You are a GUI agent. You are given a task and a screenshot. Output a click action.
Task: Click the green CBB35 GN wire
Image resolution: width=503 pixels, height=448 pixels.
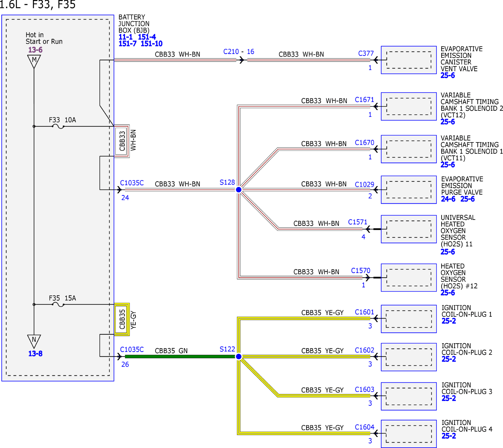click(180, 356)
